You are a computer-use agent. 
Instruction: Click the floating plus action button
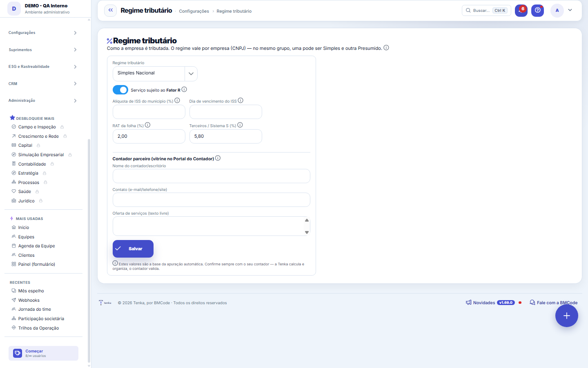[x=566, y=316]
